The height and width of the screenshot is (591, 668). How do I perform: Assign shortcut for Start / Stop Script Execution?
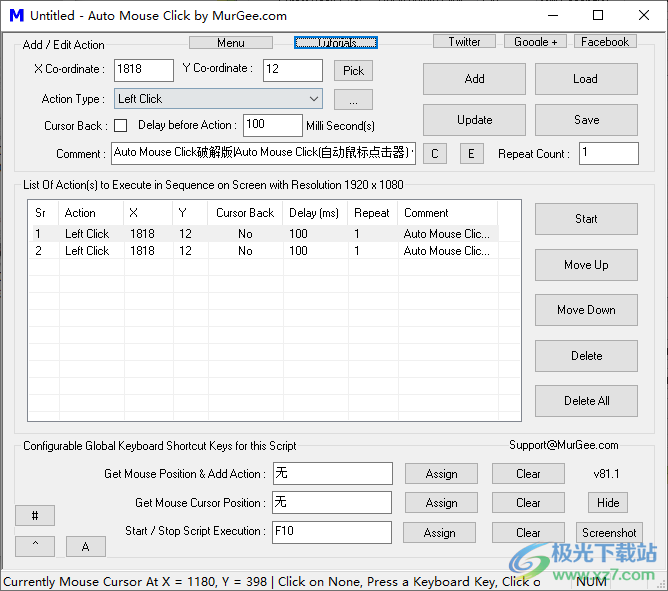coord(439,533)
